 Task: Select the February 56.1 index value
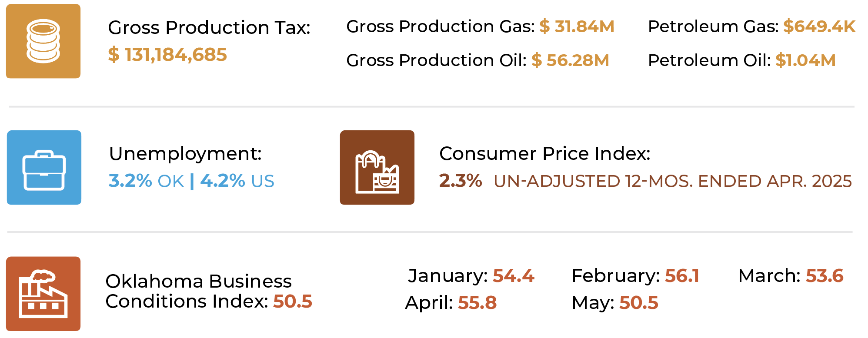click(681, 276)
